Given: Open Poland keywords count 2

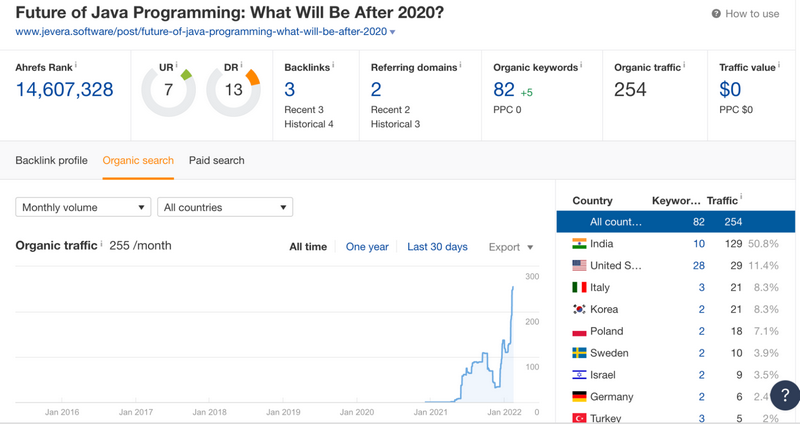Looking at the screenshot, I should (x=702, y=332).
